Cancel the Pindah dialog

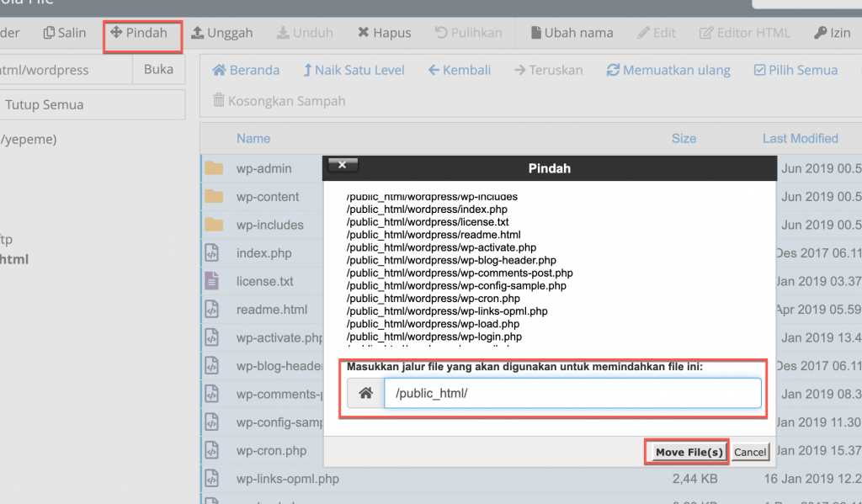pos(749,453)
